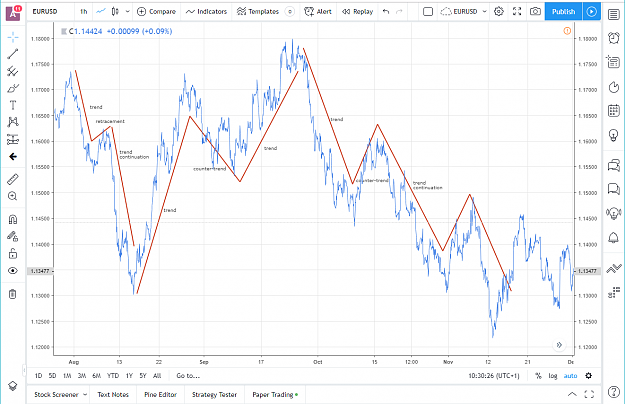Select the brush drawing tool

click(x=13, y=88)
